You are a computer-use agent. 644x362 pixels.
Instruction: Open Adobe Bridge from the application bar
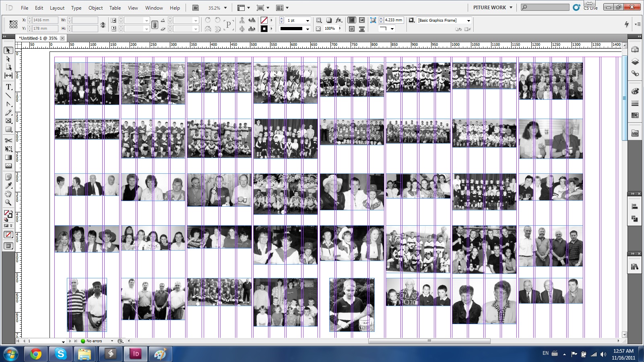(196, 8)
